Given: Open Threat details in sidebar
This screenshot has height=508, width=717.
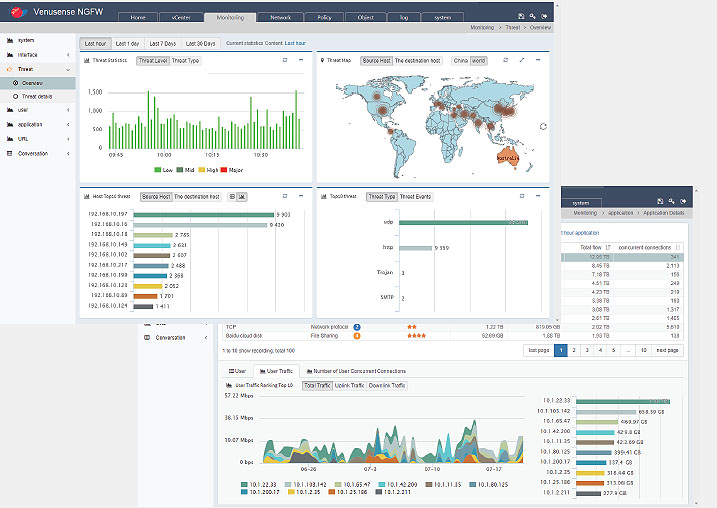Looking at the screenshot, I should pyautogui.click(x=36, y=95).
